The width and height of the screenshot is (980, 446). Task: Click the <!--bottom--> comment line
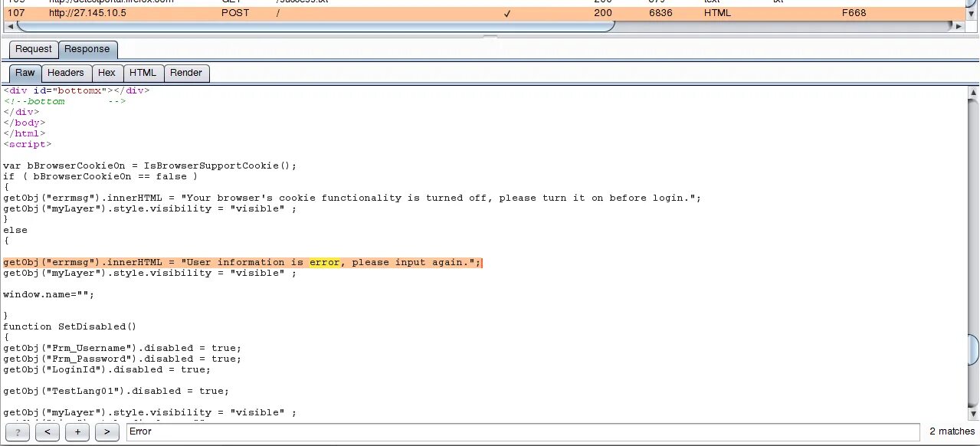pyautogui.click(x=64, y=101)
